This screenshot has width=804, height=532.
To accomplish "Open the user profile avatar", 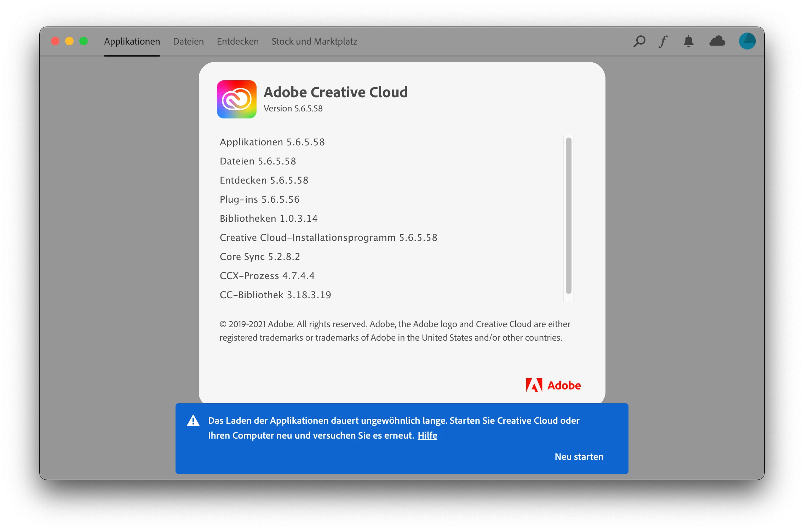I will (747, 41).
